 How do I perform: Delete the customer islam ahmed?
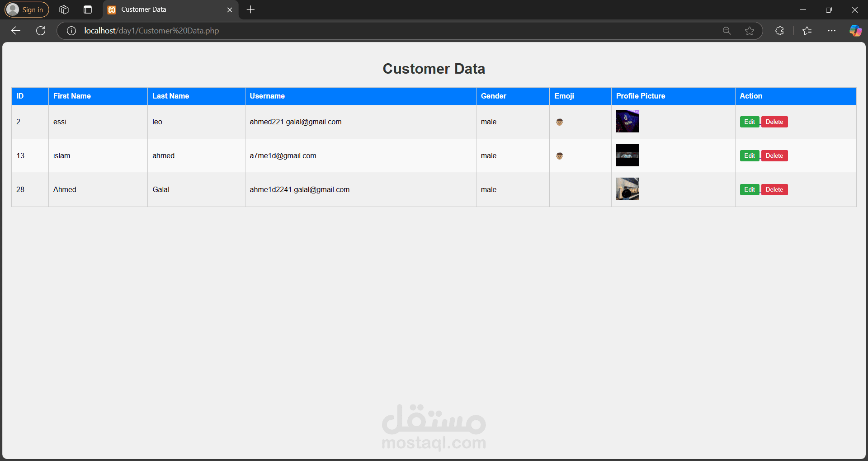point(774,156)
